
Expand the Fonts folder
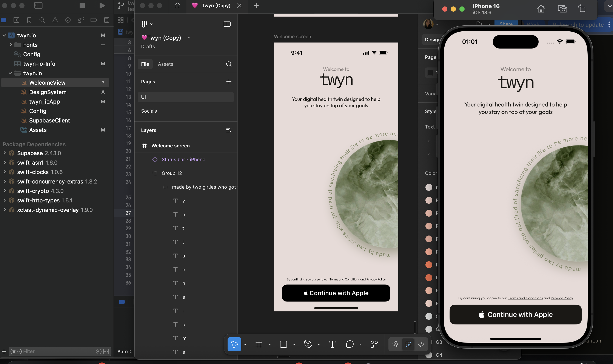pos(10,45)
